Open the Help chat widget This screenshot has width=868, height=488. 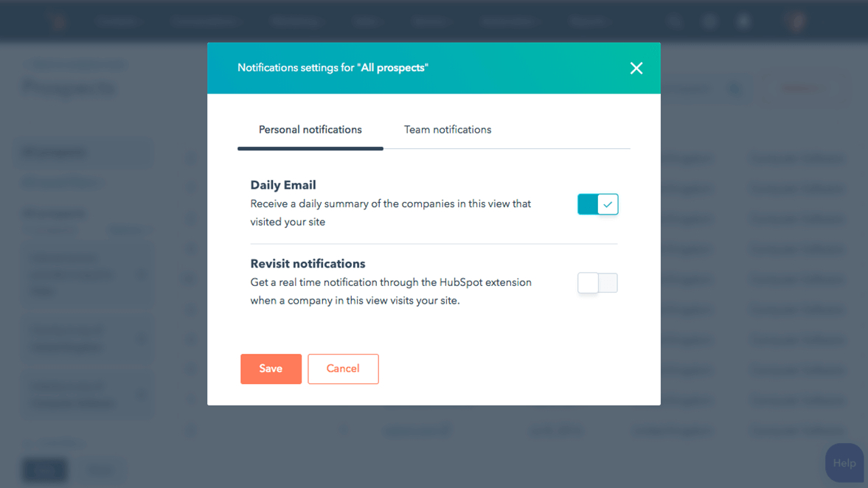coord(844,463)
